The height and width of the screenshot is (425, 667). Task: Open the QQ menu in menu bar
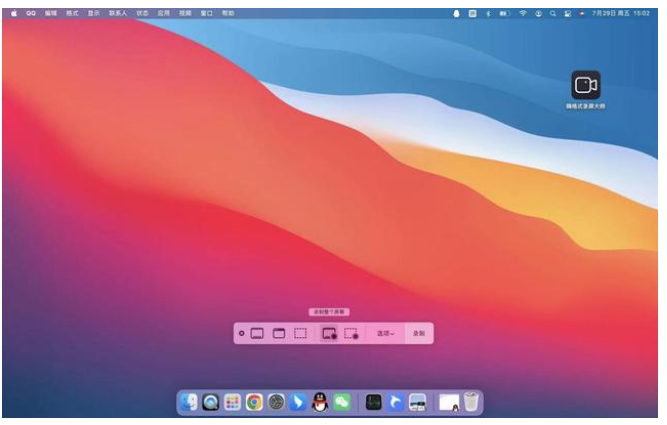coord(31,13)
